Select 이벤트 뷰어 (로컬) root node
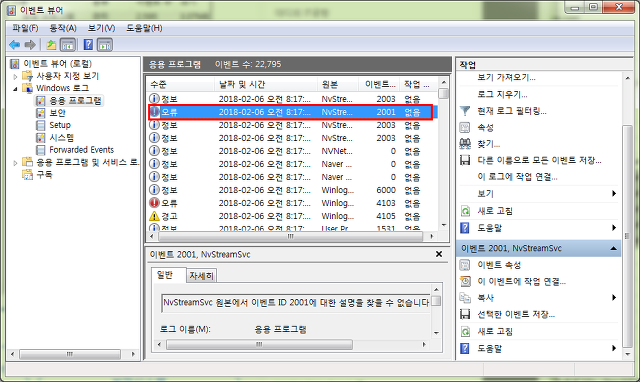The image size is (640, 382). pyautogui.click(x=58, y=64)
